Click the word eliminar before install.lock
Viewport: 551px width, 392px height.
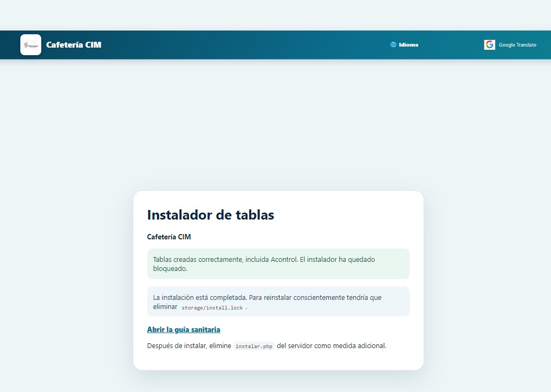click(x=165, y=306)
